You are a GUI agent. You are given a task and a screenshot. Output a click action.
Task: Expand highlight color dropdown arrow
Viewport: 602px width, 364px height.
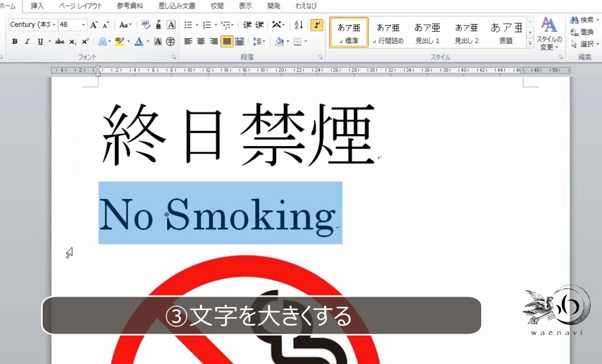point(128,42)
